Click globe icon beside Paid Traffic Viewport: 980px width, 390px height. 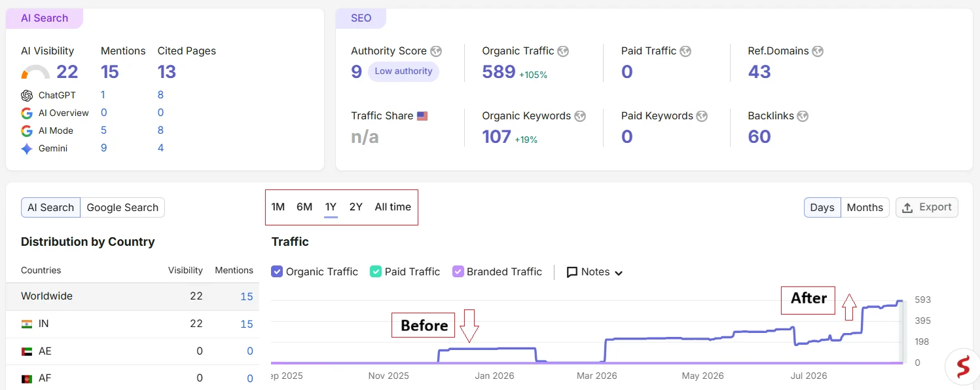pyautogui.click(x=686, y=51)
